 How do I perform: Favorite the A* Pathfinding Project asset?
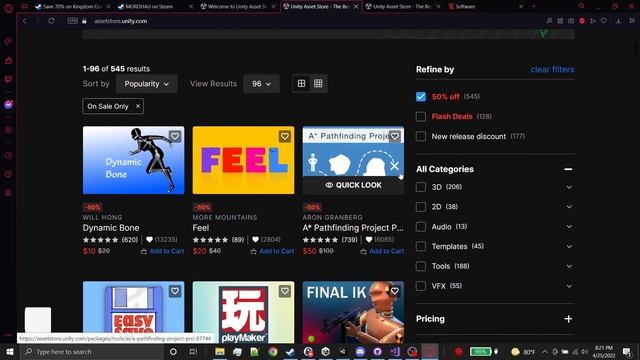[x=395, y=136]
